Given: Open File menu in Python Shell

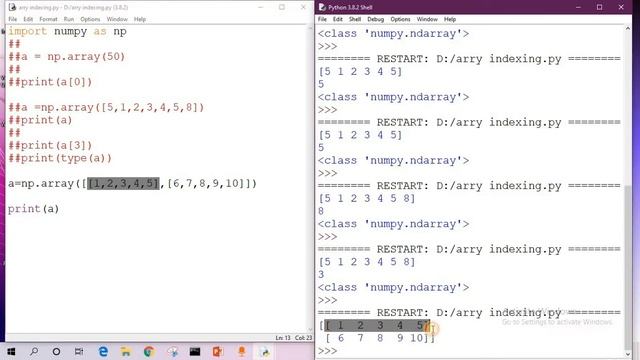Looking at the screenshot, I should pyautogui.click(x=322, y=19).
